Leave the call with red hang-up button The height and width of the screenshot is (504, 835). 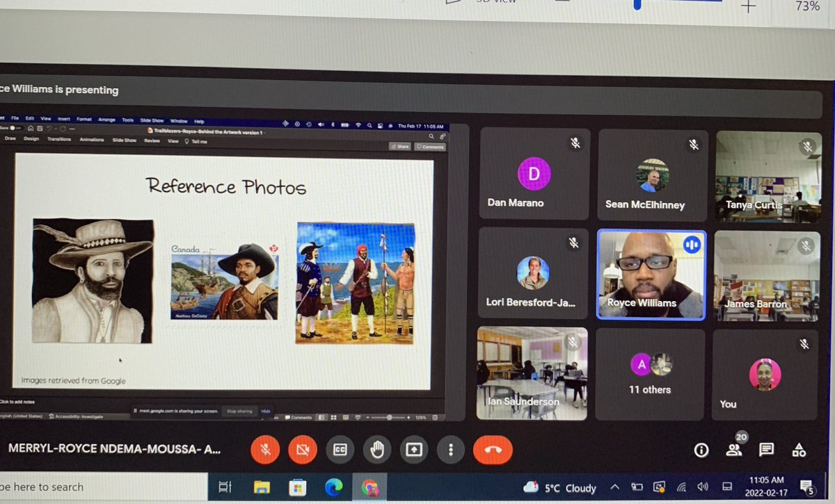point(493,450)
